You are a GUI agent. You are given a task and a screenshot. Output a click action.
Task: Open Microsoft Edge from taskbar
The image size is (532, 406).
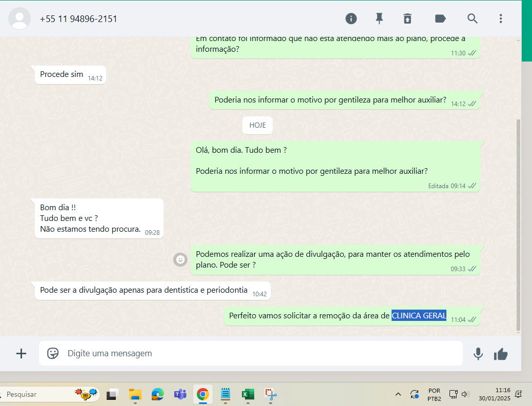[x=158, y=394]
